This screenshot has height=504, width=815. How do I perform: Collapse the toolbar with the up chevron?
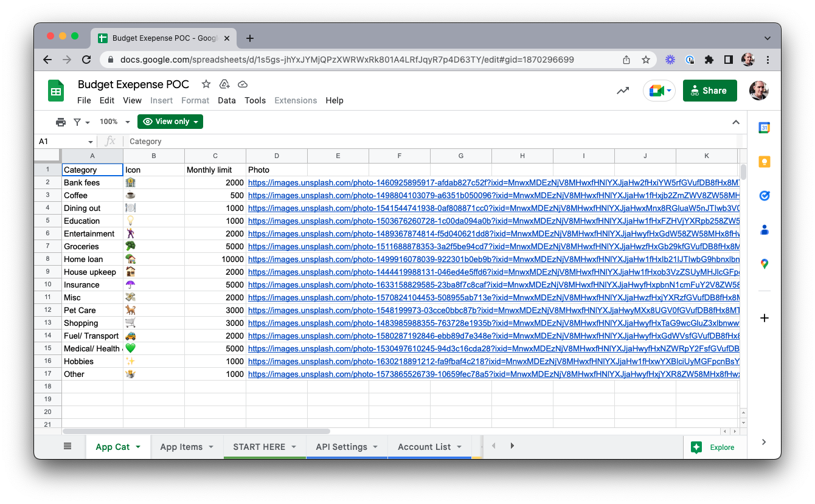pos(735,122)
